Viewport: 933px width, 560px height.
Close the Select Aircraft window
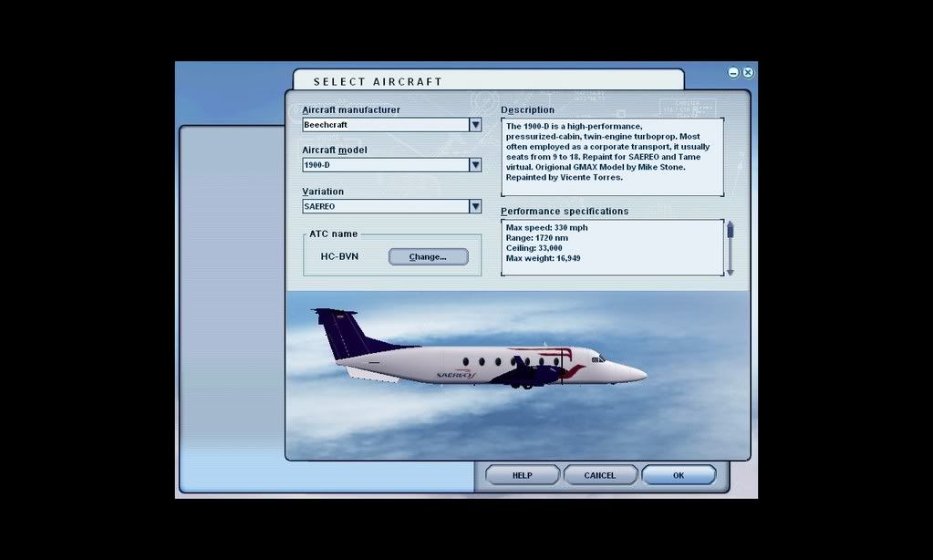click(x=748, y=73)
